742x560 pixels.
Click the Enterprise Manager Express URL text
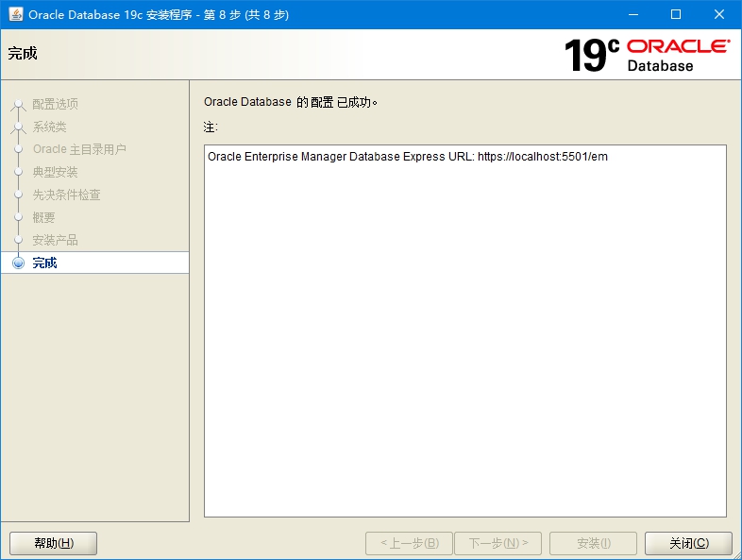point(408,157)
